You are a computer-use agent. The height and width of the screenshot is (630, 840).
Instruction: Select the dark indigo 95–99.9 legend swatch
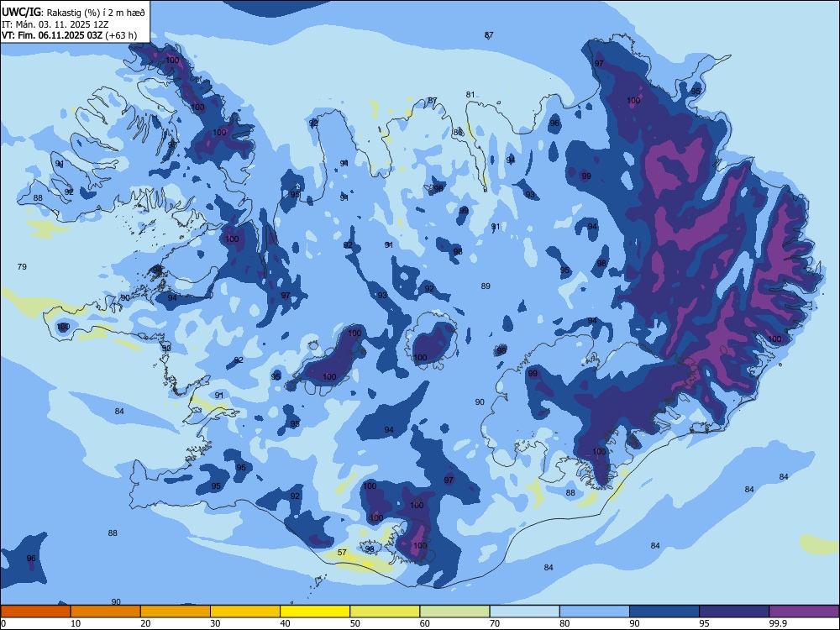pos(734,612)
